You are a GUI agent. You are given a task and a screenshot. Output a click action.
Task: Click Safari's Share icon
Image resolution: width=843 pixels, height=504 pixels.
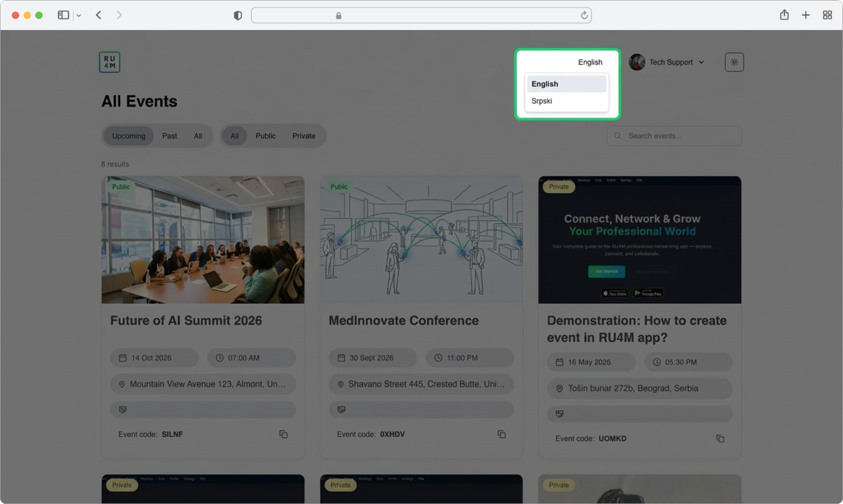point(784,15)
